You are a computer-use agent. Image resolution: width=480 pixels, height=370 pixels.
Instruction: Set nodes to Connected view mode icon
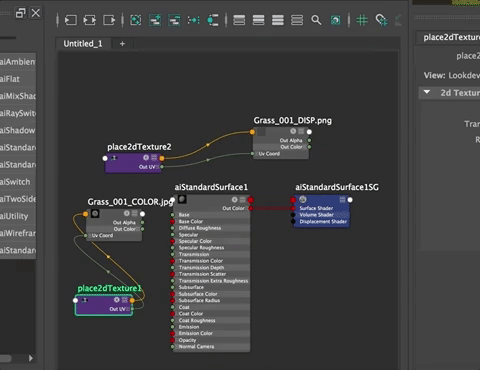pos(258,20)
